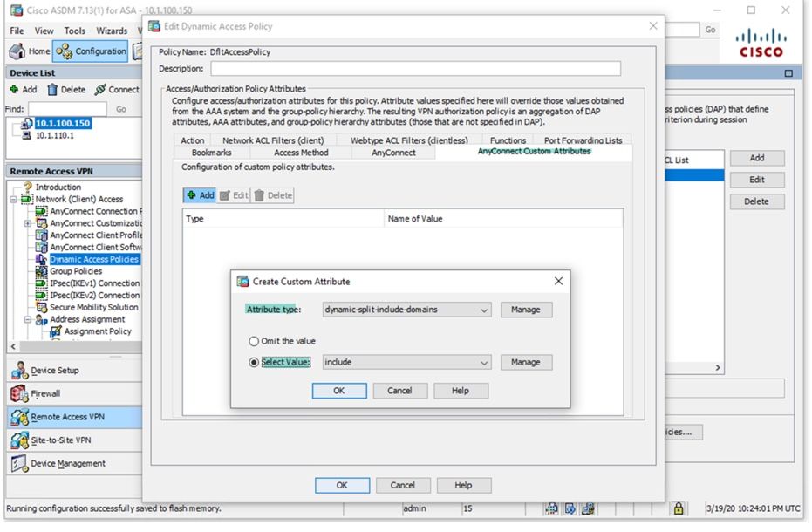Select AnyConnect Client Software tree item

(96, 247)
